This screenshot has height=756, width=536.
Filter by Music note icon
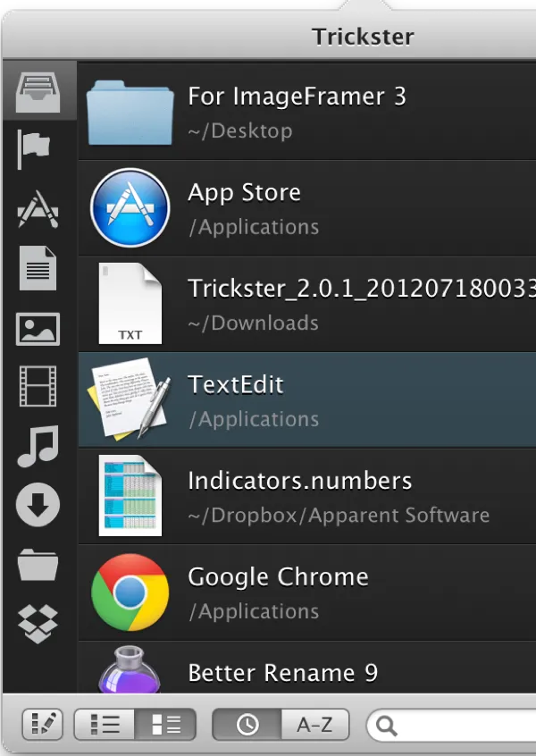click(38, 447)
